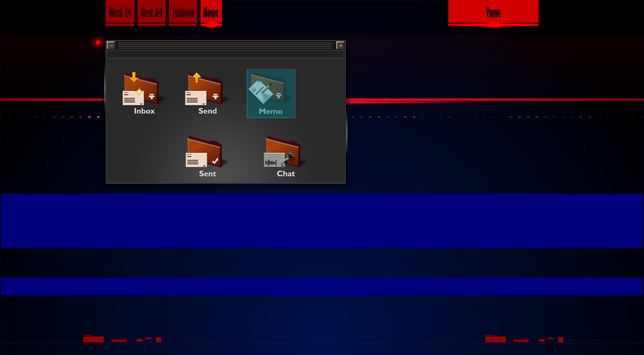Image resolution: width=644 pixels, height=355 pixels.
Task: Click the Inbox text label
Action: [144, 111]
